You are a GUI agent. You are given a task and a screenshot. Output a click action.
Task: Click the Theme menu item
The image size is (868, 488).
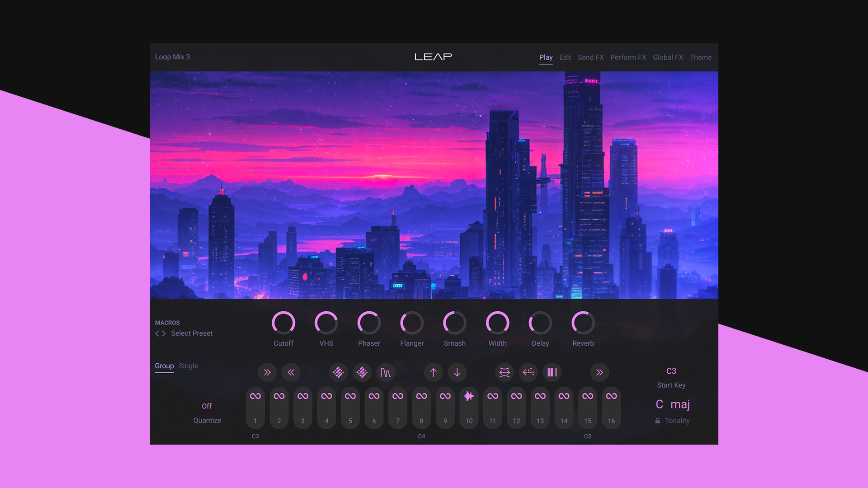click(x=700, y=57)
